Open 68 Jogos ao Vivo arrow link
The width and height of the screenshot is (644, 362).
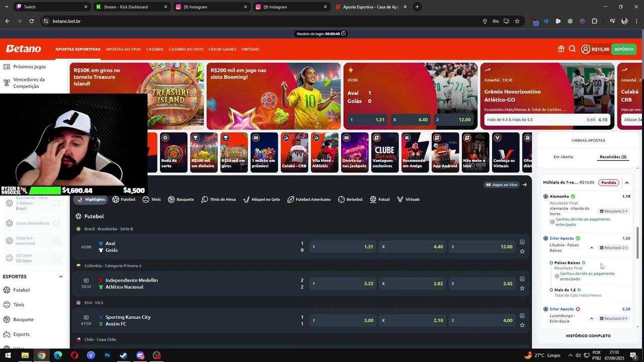(525, 185)
